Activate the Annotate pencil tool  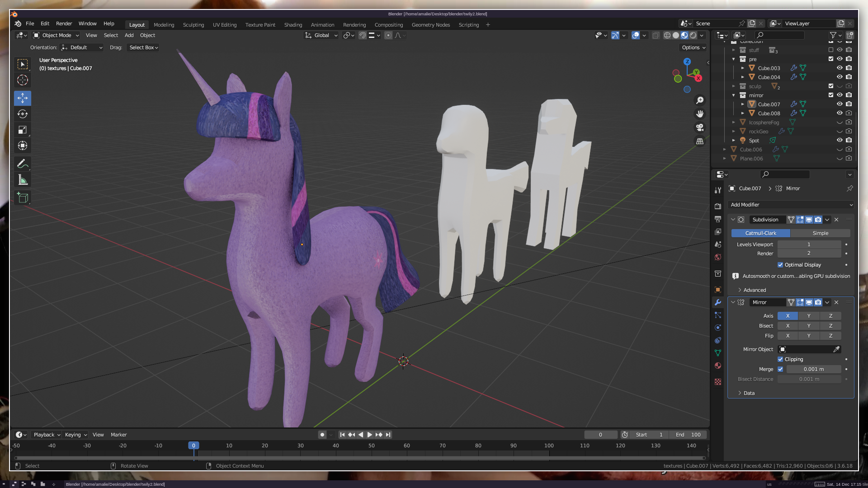23,164
